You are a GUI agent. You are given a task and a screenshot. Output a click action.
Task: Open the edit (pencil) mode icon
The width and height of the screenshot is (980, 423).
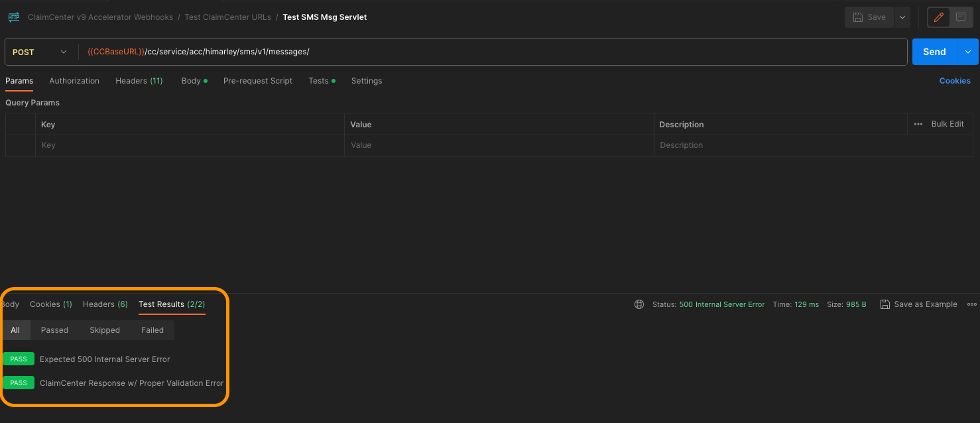(938, 17)
